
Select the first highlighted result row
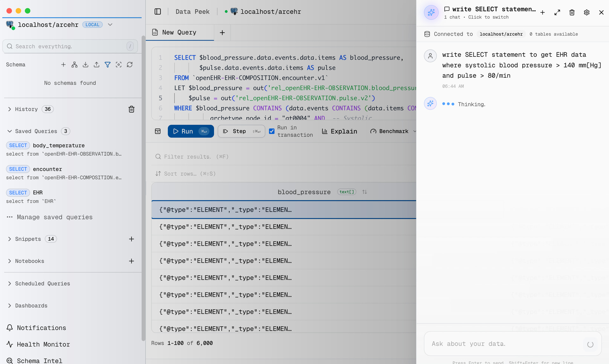click(284, 210)
